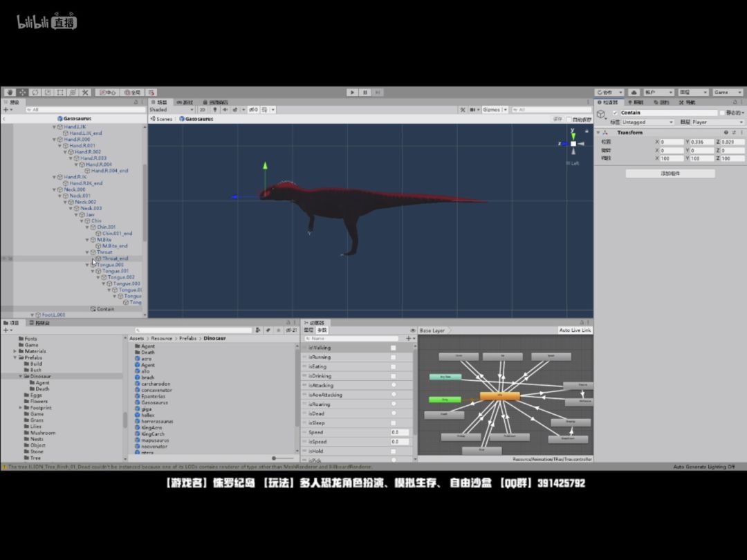747x560 pixels.
Task: Toggle scene lighting bulb icon
Action: click(215, 109)
